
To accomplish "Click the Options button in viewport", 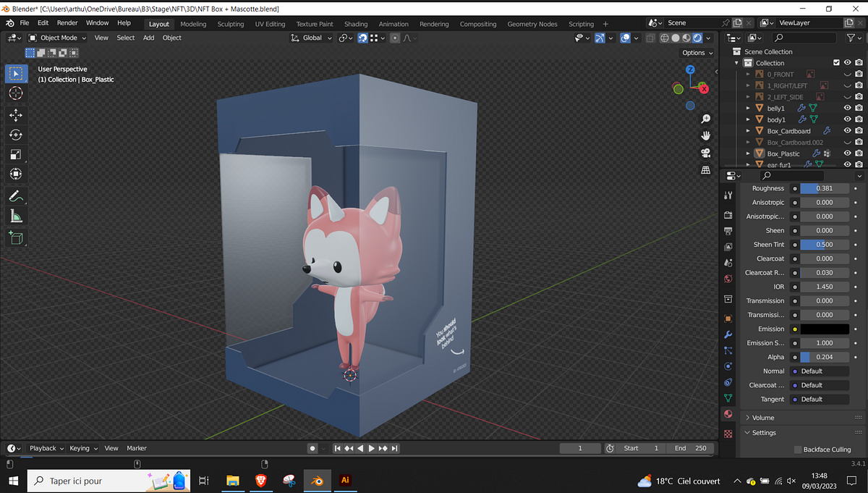I will [x=697, y=53].
